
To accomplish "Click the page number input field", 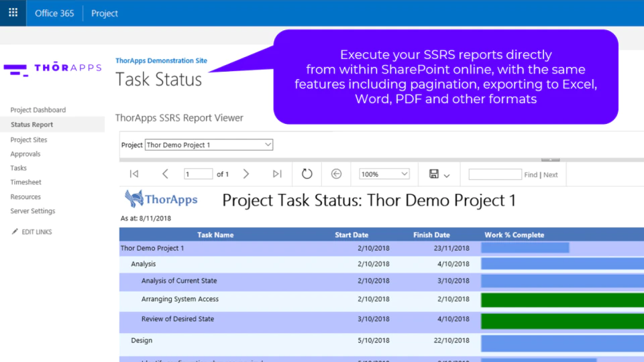I will click(x=198, y=174).
